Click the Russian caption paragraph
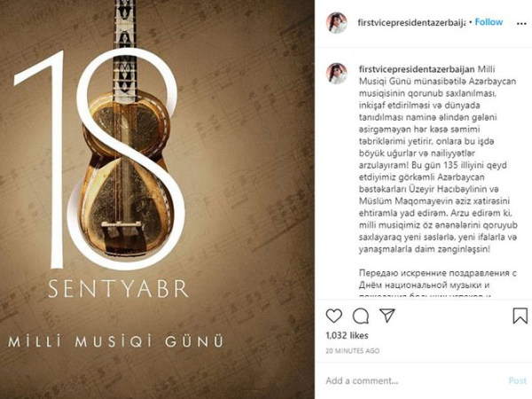532x399 pixels. [438, 285]
